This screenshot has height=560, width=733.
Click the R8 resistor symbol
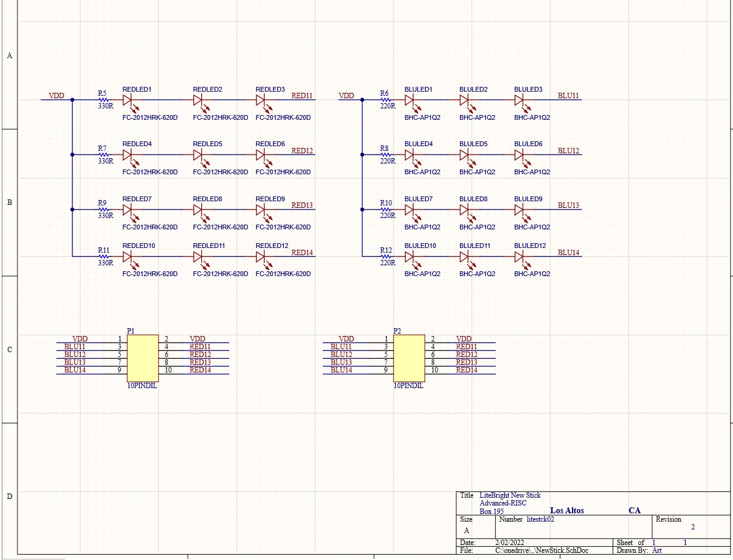pos(384,155)
